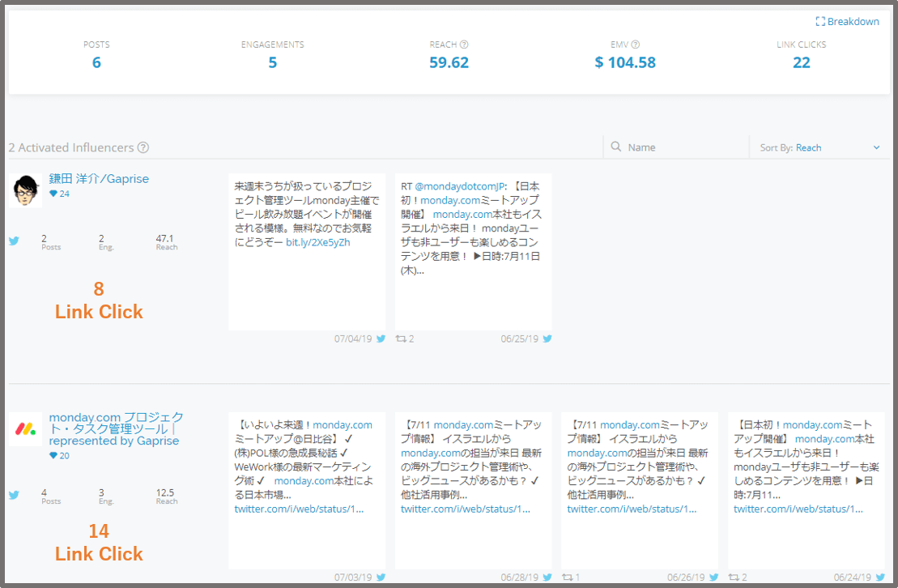Viewport: 898px width, 588px height.
Task: Open the Breakdown view
Action: click(847, 21)
